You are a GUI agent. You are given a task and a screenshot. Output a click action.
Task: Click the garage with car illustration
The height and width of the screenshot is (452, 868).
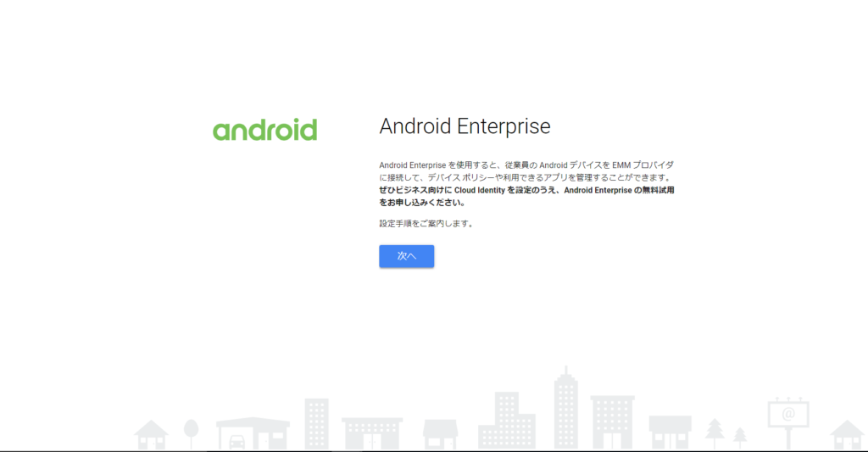point(253,433)
